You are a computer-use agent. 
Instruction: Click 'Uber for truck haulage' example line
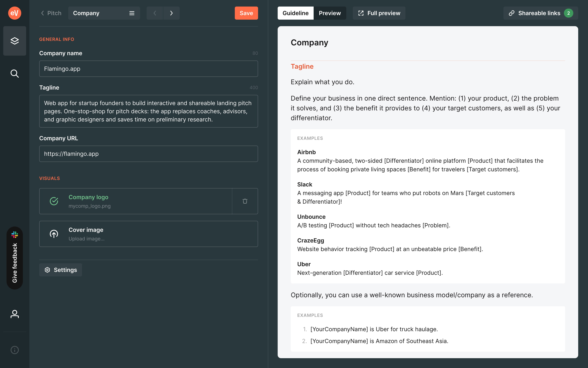[374, 329]
